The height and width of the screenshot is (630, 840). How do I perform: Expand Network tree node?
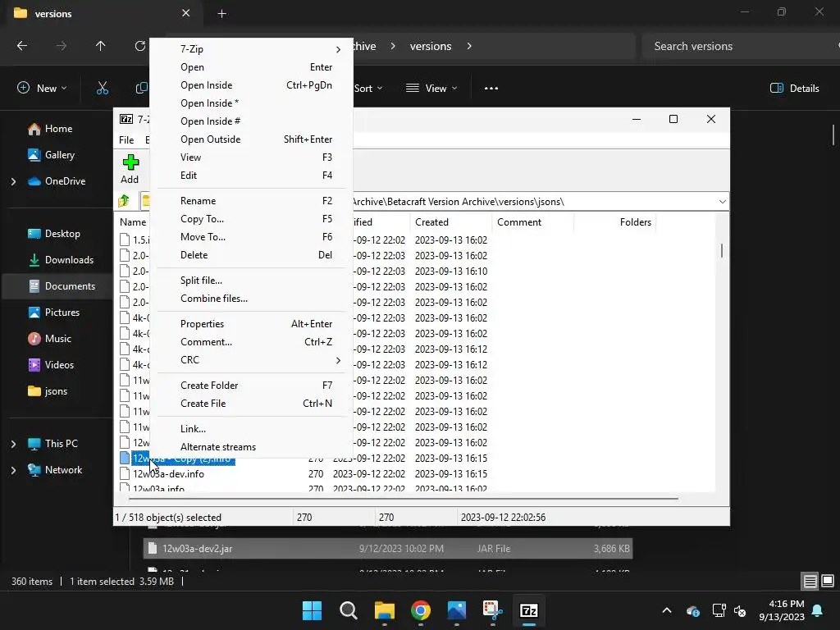coord(13,470)
